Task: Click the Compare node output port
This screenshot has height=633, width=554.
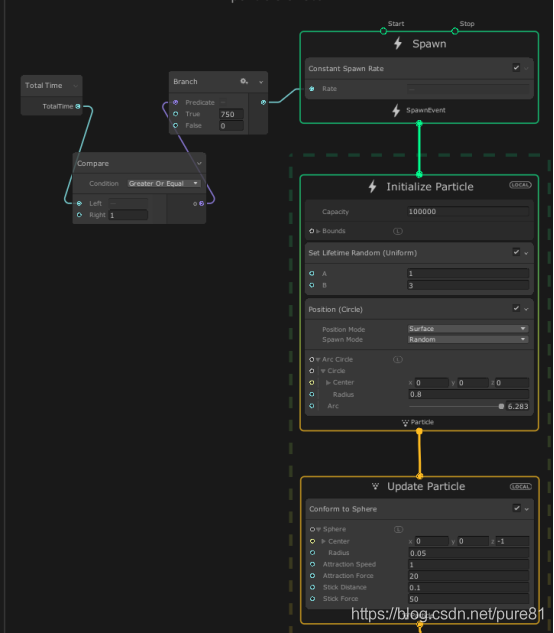Action: tap(201, 203)
